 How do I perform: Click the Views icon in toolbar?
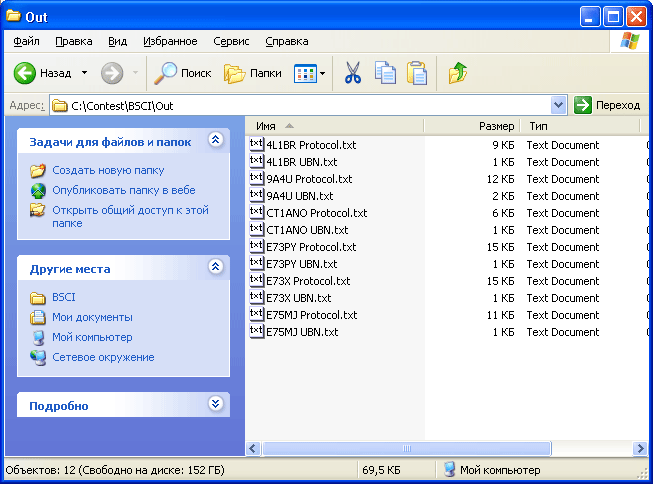[305, 73]
